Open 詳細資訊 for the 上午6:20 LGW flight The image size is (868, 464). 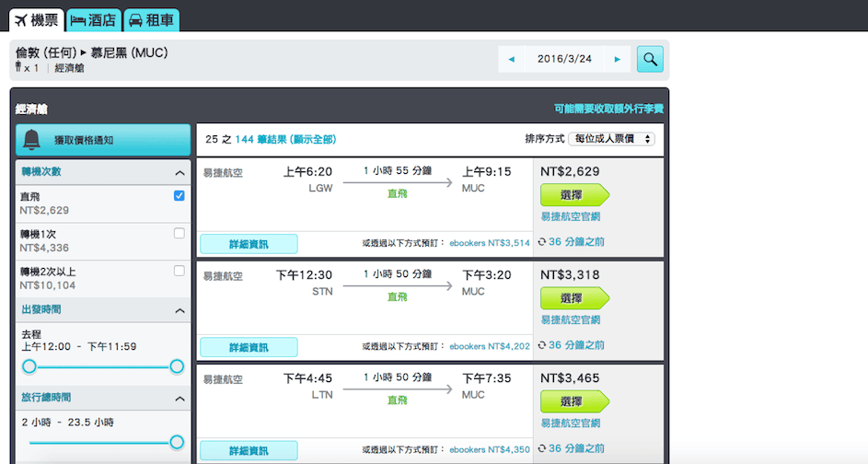pyautogui.click(x=249, y=244)
